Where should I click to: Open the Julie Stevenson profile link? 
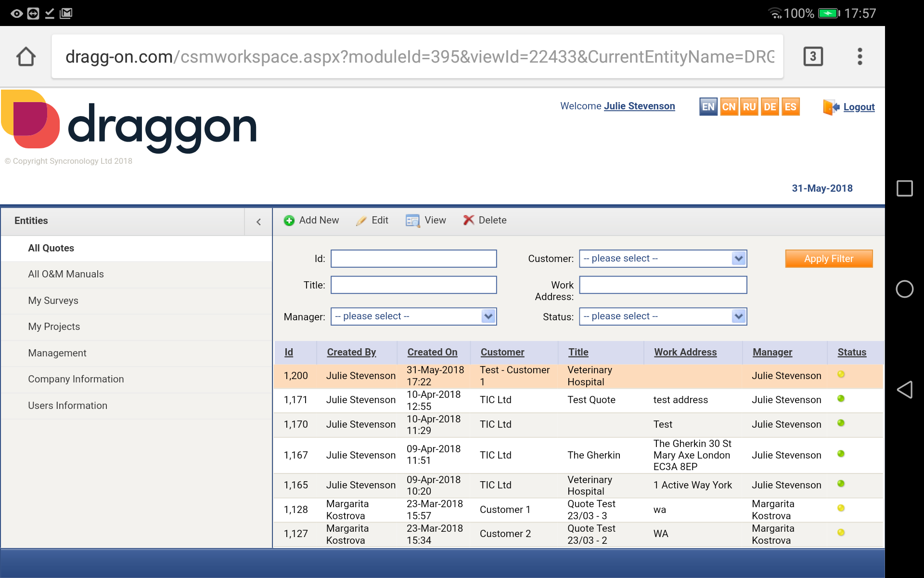[639, 106]
